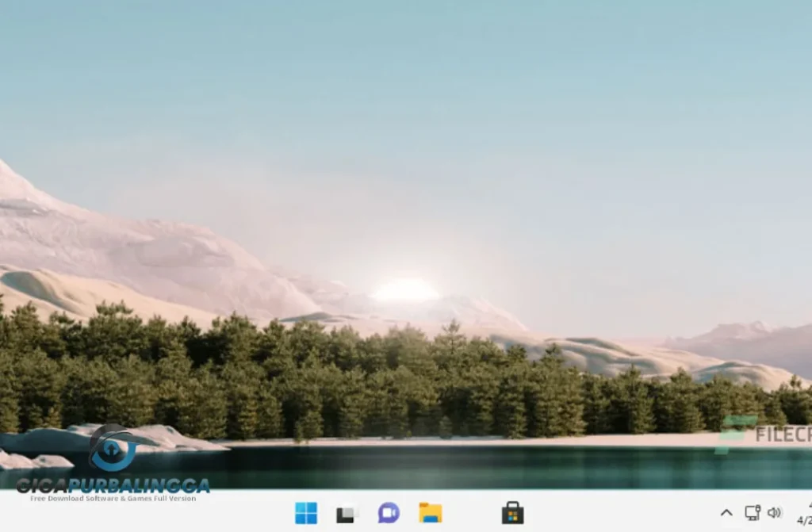Screen dimensions: 812x532
Task: Open quick settings from the tray area
Action: pyautogui.click(x=764, y=514)
